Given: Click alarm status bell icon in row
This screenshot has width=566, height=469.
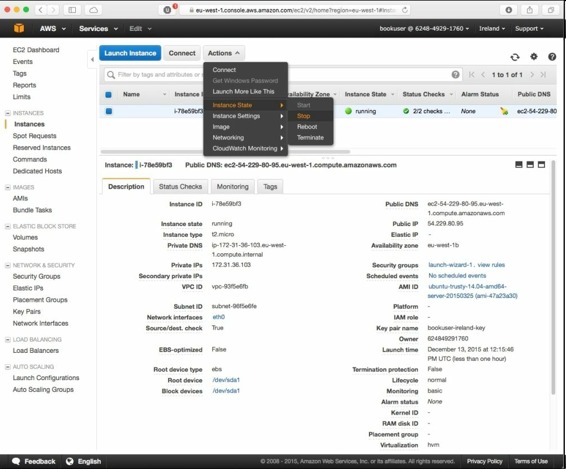Looking at the screenshot, I should point(504,111).
